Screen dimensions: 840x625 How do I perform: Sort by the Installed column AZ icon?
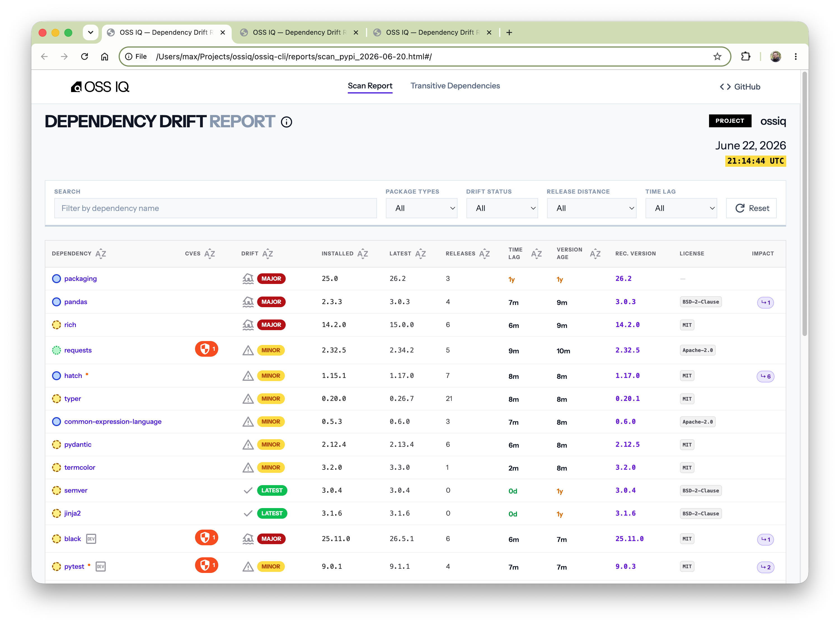[362, 253]
